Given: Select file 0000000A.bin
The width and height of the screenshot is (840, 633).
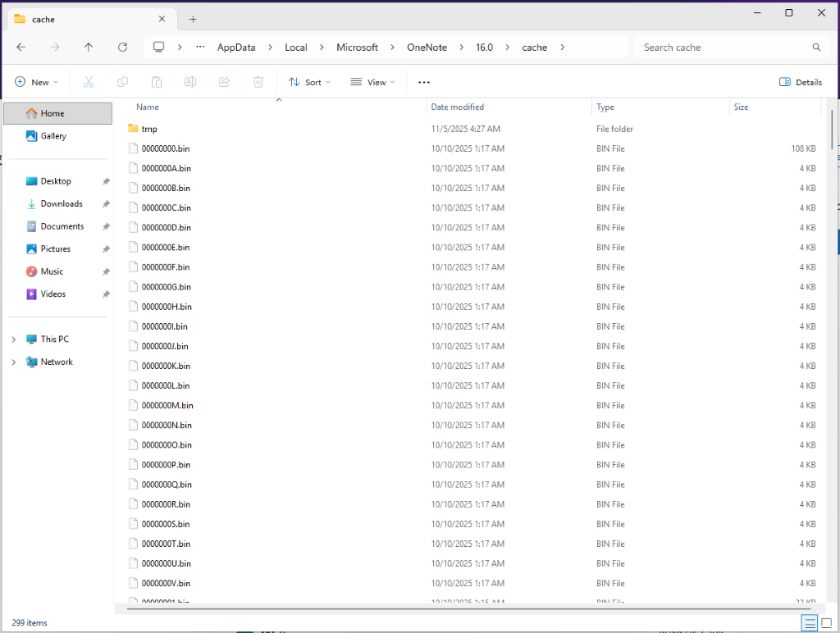Looking at the screenshot, I should 166,168.
